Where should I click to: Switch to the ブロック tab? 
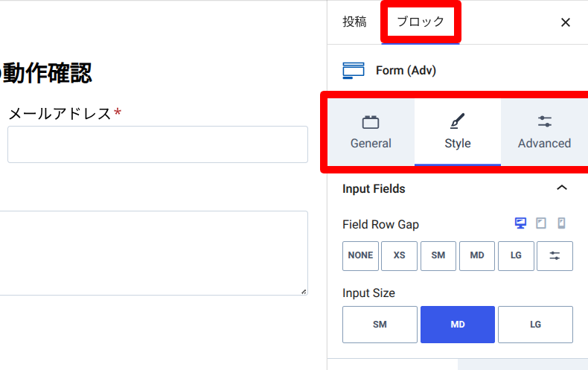(x=421, y=22)
